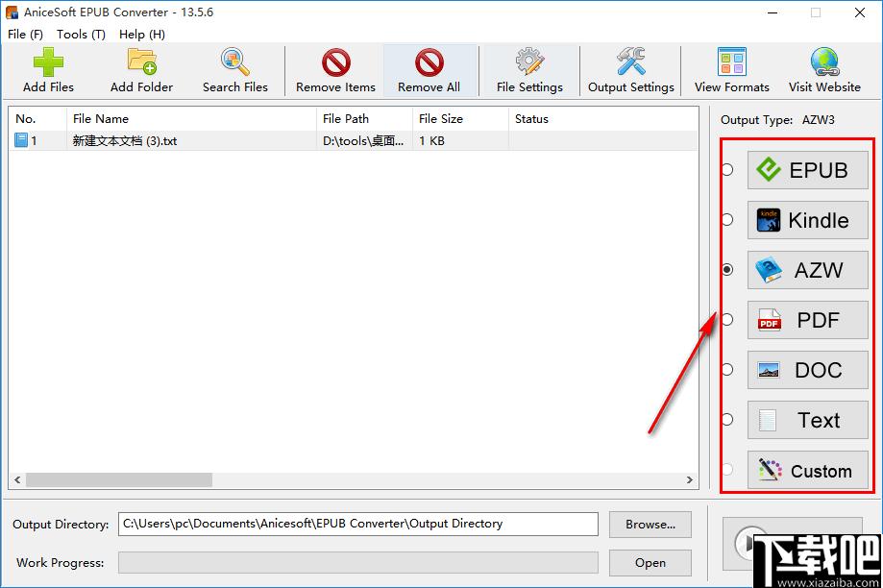This screenshot has width=883, height=588.
Task: Click the left scroll arrow of file list
Action: pos(17,479)
